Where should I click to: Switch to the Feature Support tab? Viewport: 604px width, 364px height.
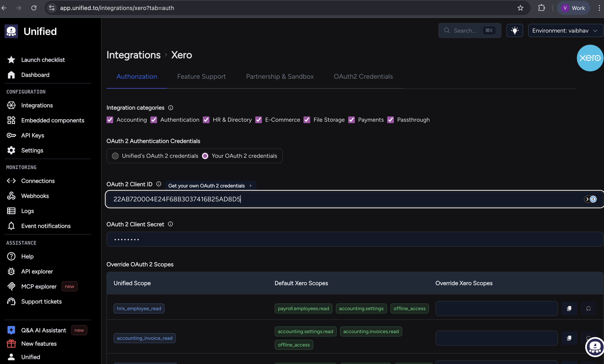(x=201, y=76)
